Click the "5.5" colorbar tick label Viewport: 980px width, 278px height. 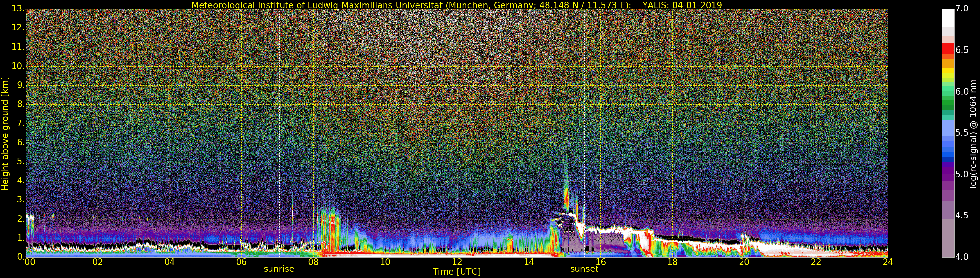click(962, 132)
